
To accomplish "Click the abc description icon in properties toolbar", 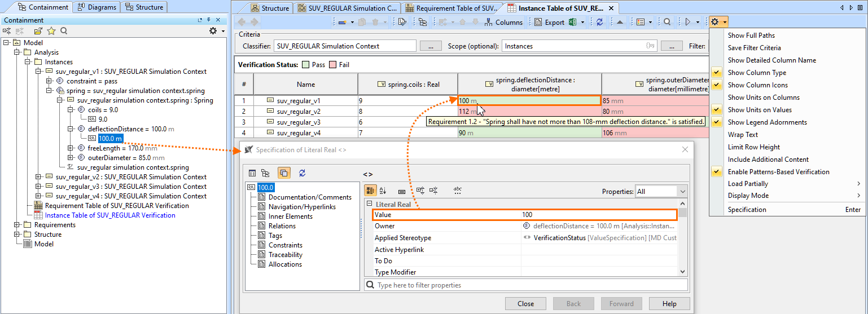I will point(458,191).
